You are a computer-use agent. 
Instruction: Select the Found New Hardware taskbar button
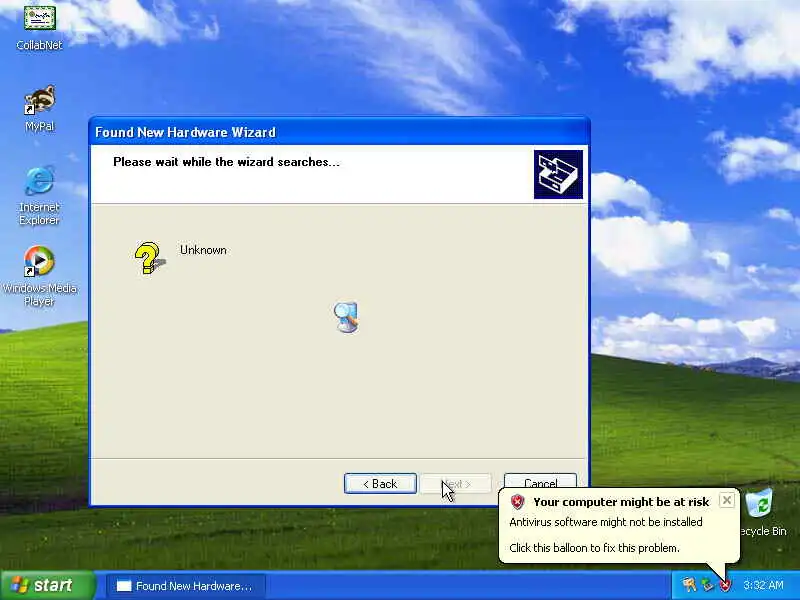186,586
